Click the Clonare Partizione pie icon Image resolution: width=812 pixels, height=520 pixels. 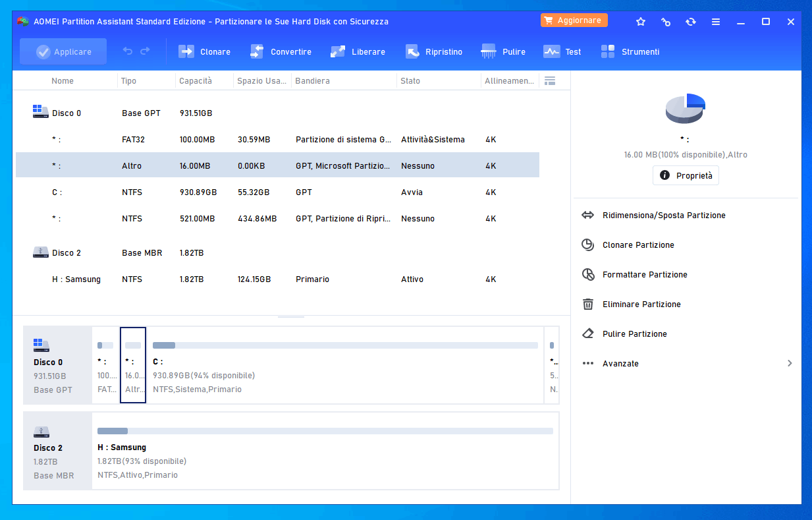pos(588,245)
